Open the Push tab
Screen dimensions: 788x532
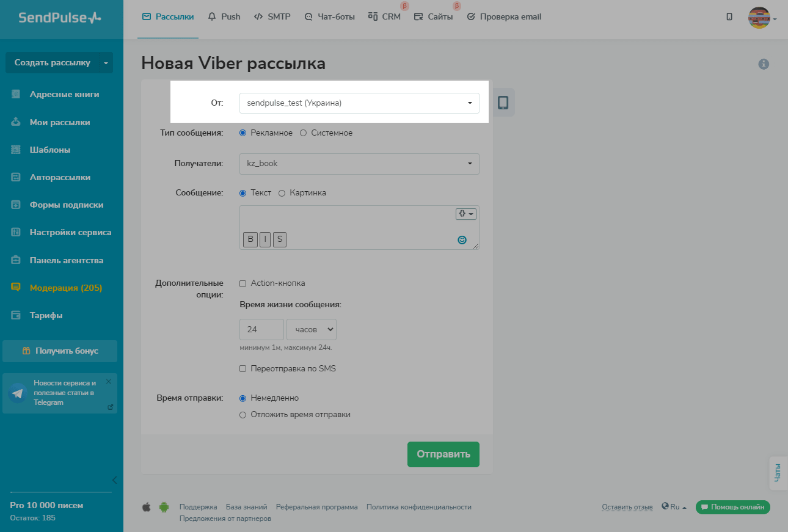point(224,17)
